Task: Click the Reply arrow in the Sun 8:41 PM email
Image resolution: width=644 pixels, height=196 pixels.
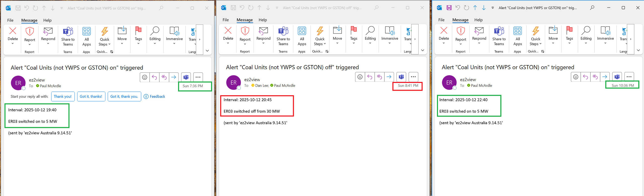Action: [x=370, y=77]
